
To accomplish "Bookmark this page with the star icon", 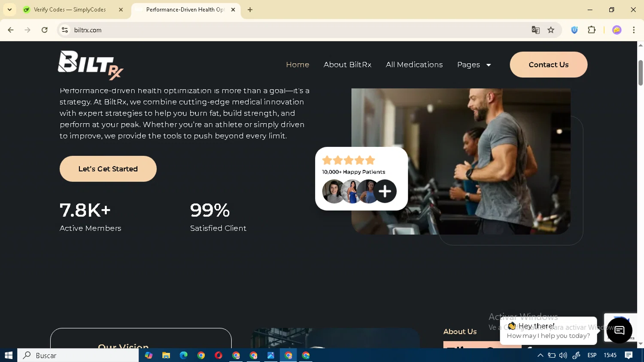I will coord(551,30).
